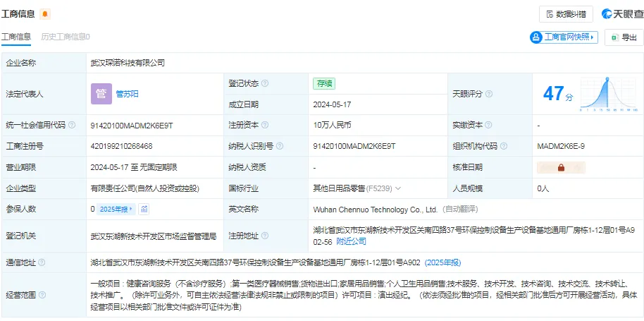Image resolution: width=644 pixels, height=321 pixels.
Task: Click business term 2024-05-17 至 无固定期限
Action: (x=134, y=167)
